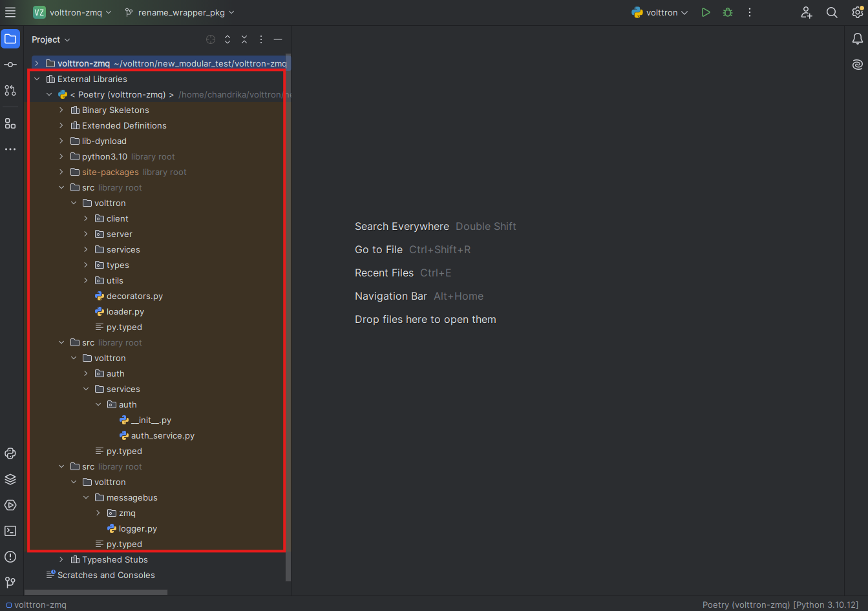Viewport: 868px width, 611px height.
Task: Open the Python Packages tool window
Action: click(10, 479)
